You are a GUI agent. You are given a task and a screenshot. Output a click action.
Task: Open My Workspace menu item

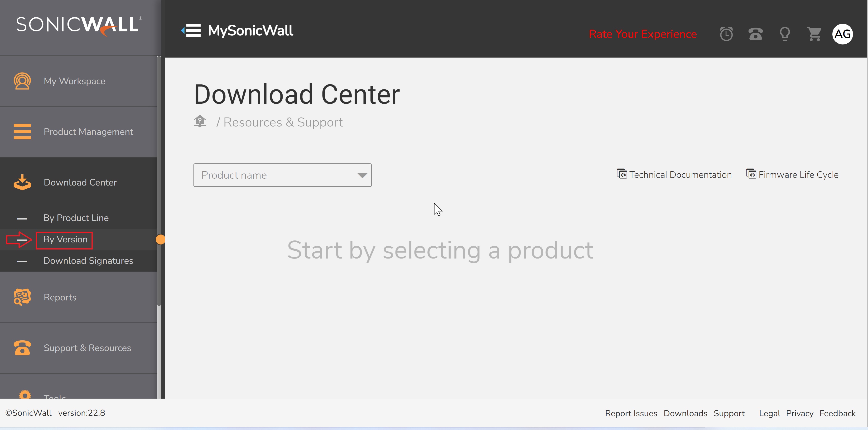[x=78, y=81]
